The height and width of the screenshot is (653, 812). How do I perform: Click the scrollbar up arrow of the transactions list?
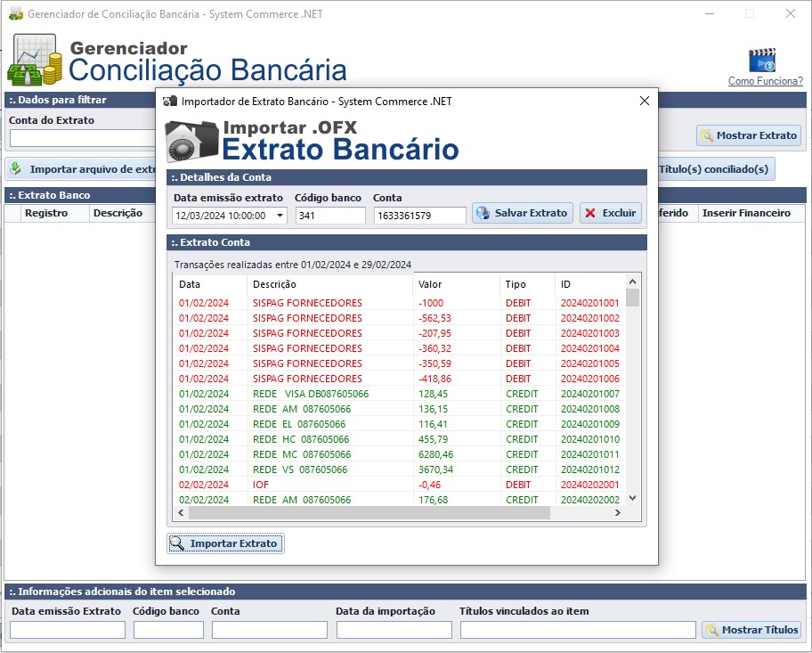click(x=632, y=280)
